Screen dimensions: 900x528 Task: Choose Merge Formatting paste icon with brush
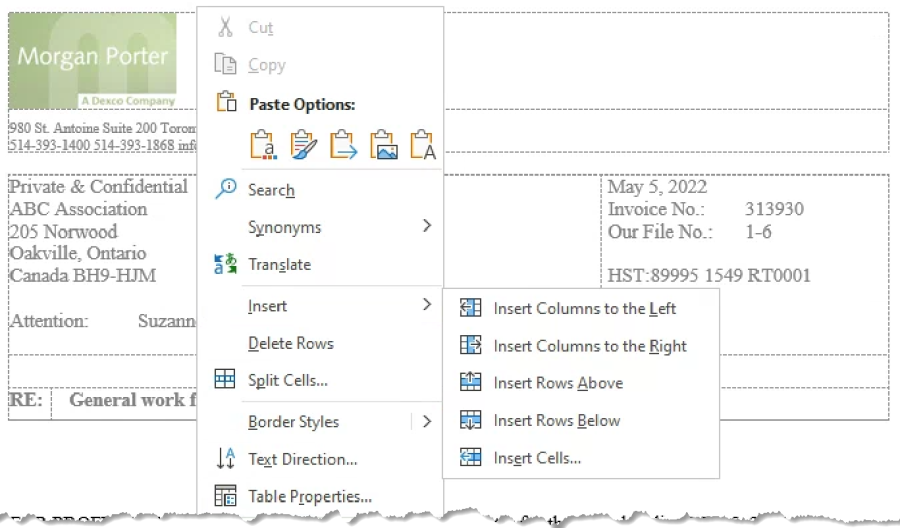pyautogui.click(x=304, y=144)
